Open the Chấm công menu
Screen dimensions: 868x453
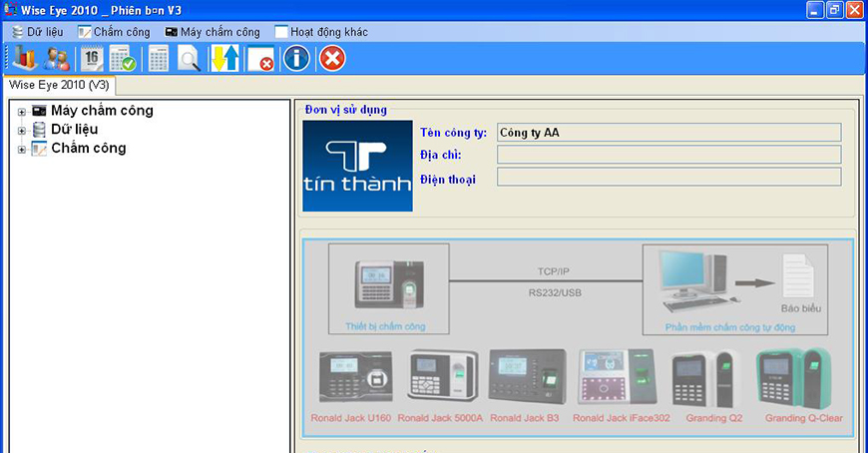click(x=114, y=32)
